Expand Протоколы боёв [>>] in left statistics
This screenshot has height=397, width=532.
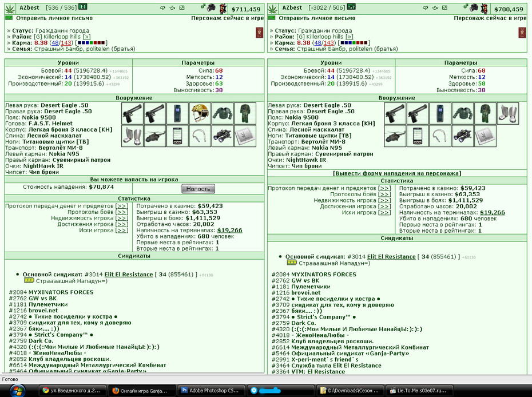tap(121, 212)
